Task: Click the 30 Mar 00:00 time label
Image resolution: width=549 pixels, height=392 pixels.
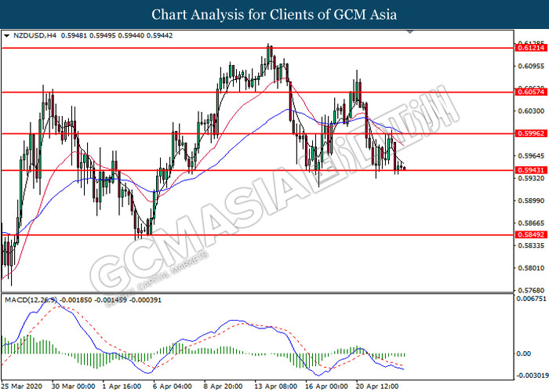Action: (73, 387)
